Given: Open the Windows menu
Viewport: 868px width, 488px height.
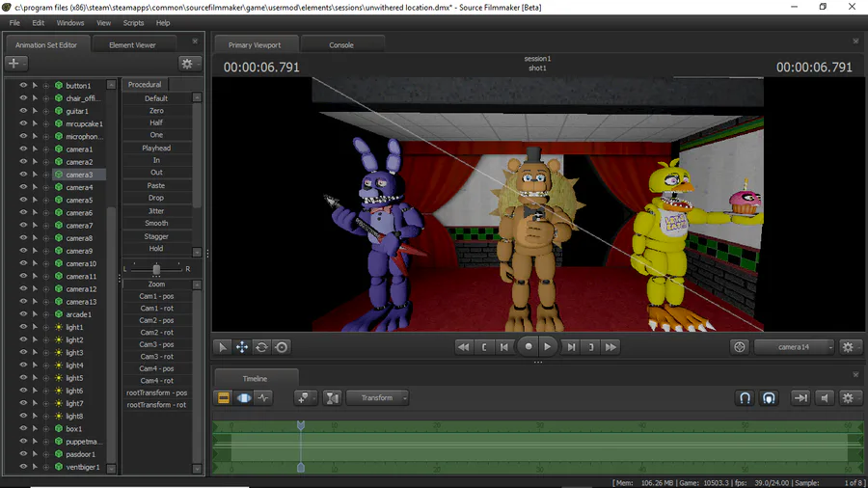Looking at the screenshot, I should coord(70,23).
